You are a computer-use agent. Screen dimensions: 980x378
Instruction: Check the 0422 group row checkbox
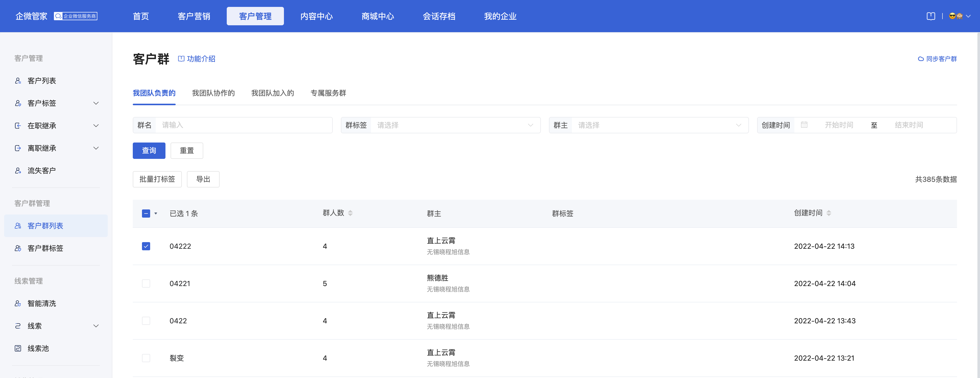pyautogui.click(x=146, y=321)
